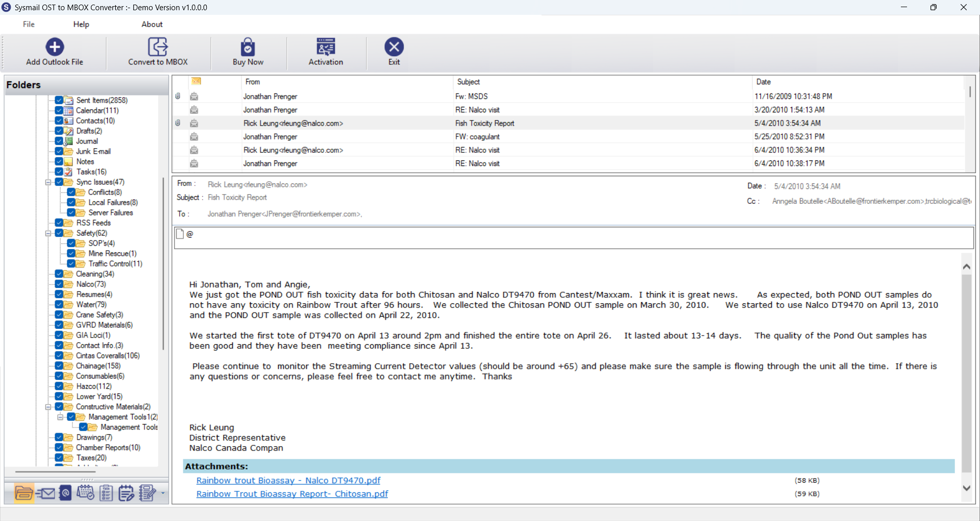Image resolution: width=980 pixels, height=521 pixels.
Task: Click the attachment file icon above message body
Action: [x=180, y=234]
